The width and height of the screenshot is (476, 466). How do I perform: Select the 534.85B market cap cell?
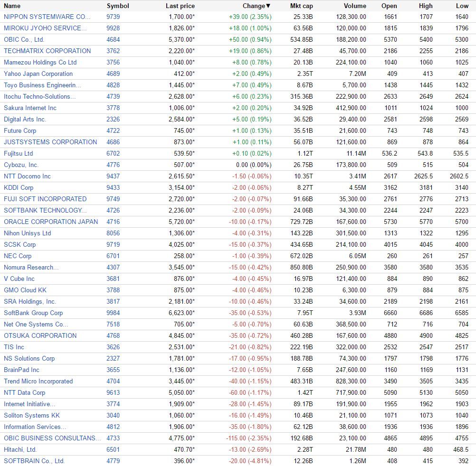tap(302, 39)
